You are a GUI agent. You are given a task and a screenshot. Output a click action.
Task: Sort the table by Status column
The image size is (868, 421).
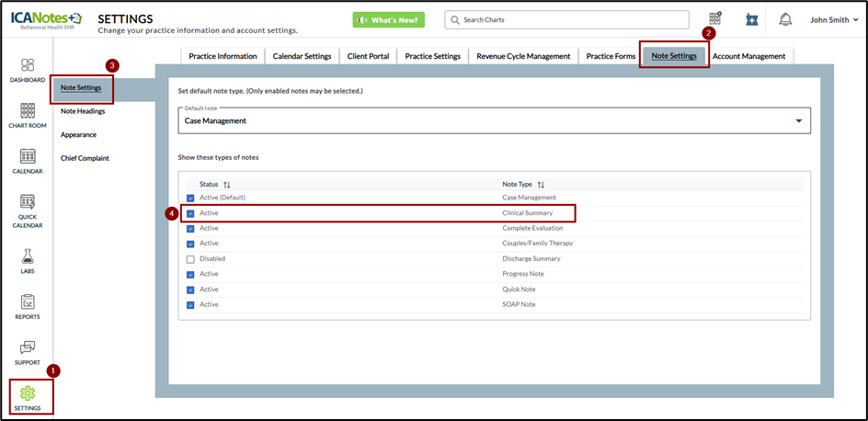point(226,185)
